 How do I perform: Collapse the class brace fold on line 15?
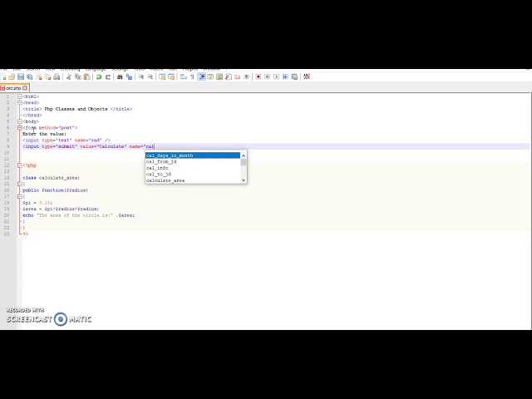coord(20,185)
